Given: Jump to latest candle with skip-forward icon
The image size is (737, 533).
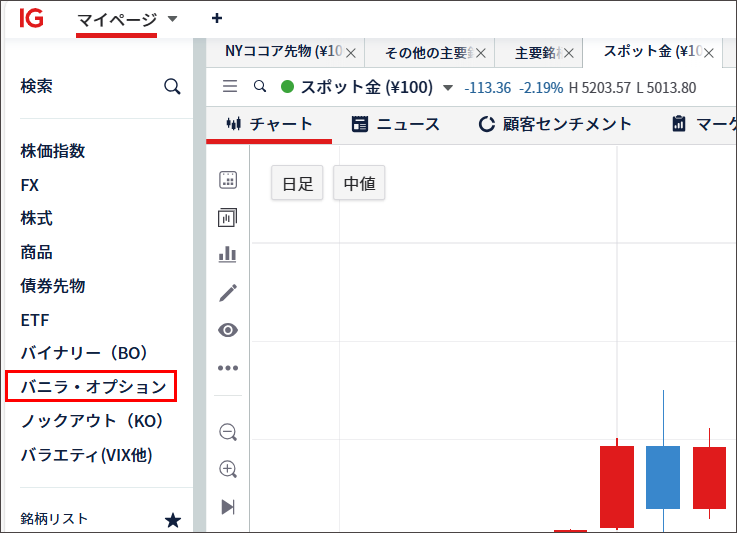Looking at the screenshot, I should point(228,507).
